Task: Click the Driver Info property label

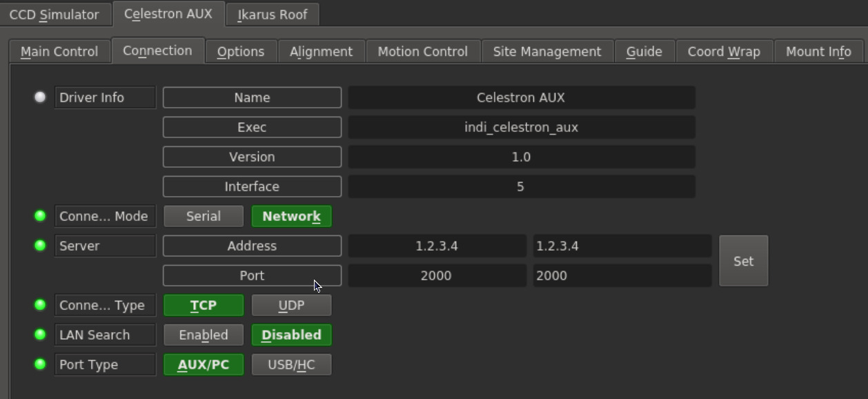Action: [x=105, y=97]
